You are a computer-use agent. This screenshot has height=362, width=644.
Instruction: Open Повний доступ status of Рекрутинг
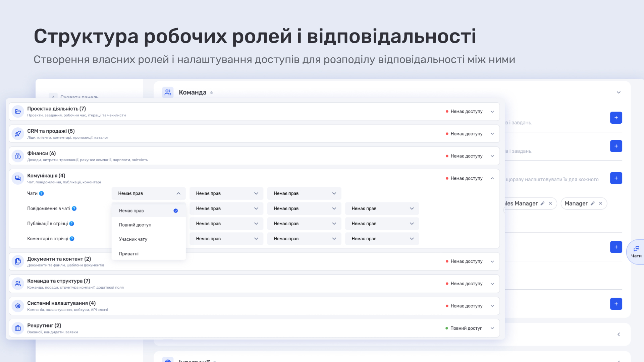pyautogui.click(x=464, y=328)
